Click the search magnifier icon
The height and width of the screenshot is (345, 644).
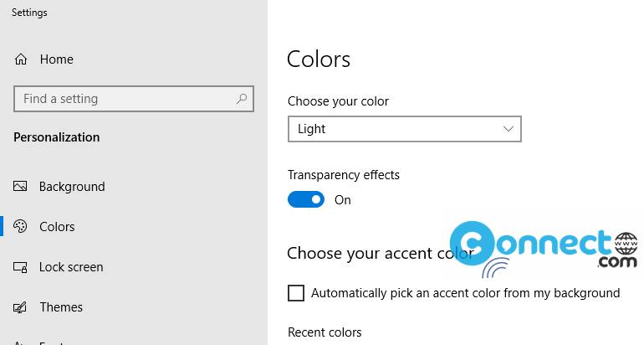pyautogui.click(x=242, y=99)
